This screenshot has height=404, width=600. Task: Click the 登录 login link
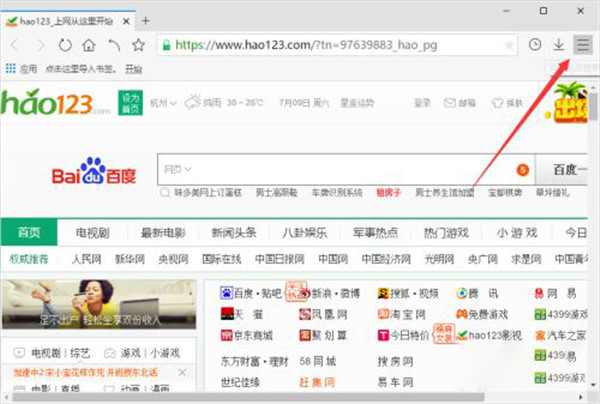point(422,103)
